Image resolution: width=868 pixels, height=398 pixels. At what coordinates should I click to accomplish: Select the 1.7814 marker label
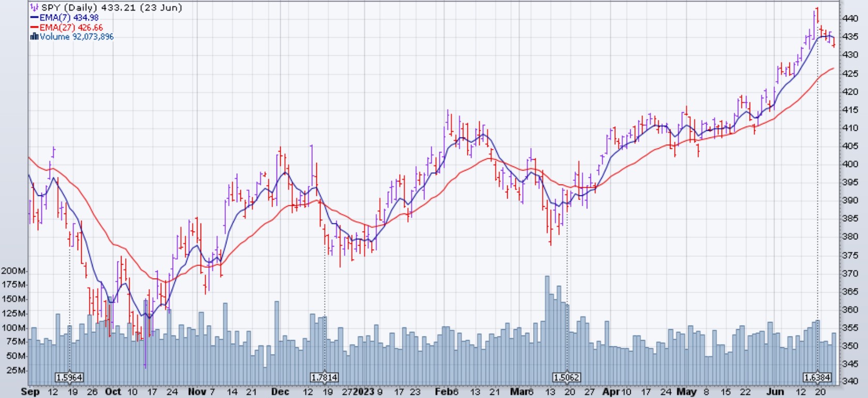pyautogui.click(x=325, y=377)
